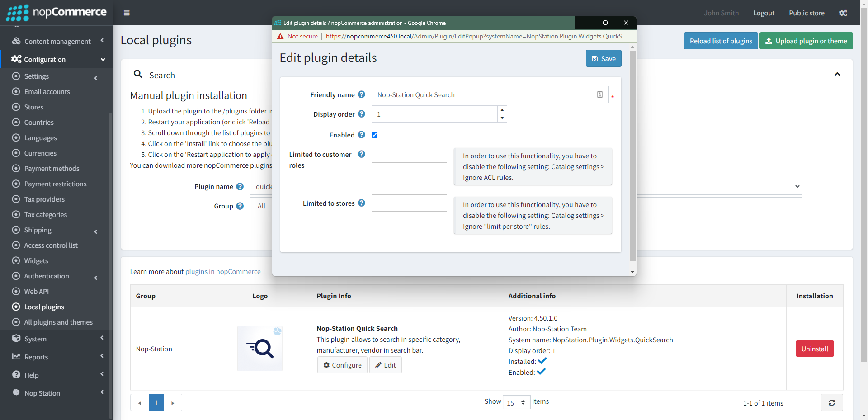Collapse the Search panel chevron
The image size is (868, 420).
click(837, 74)
